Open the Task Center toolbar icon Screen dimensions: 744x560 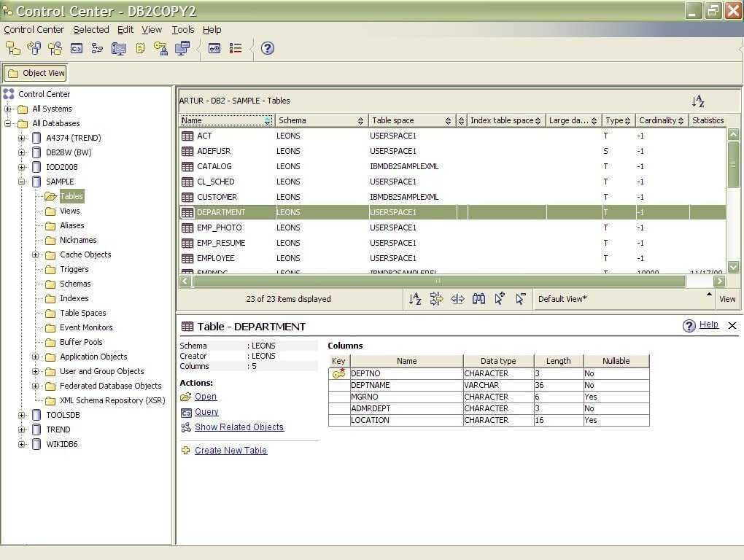pos(97,48)
